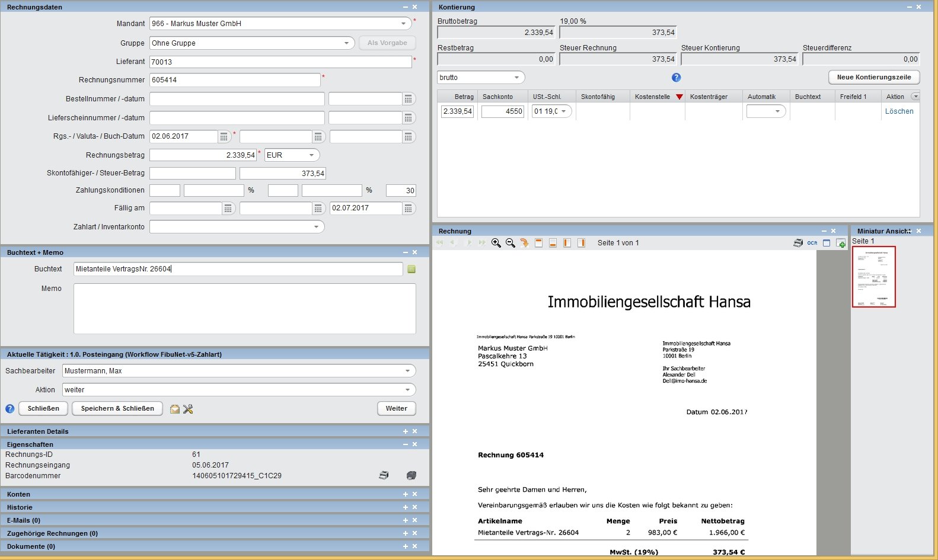Viewport: 938px width, 560px height.
Task: Zoom in on the invoice preview
Action: click(x=496, y=243)
